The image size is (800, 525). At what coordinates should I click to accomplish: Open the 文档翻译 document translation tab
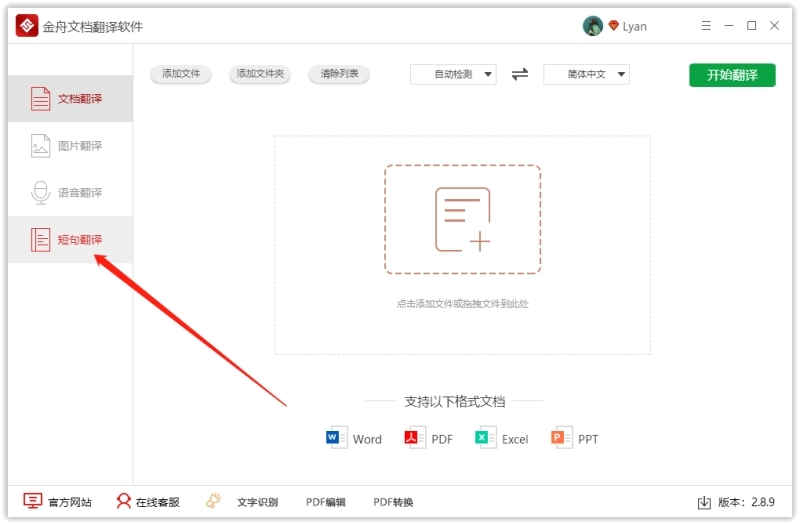point(68,99)
